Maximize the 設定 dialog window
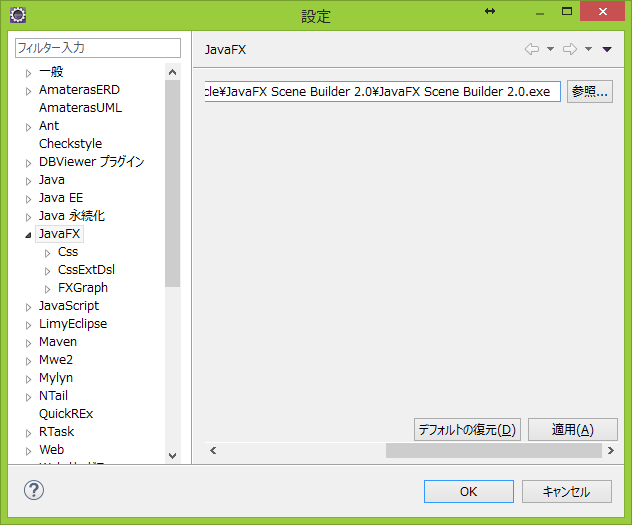Viewport: 632px width, 525px height. (567, 12)
